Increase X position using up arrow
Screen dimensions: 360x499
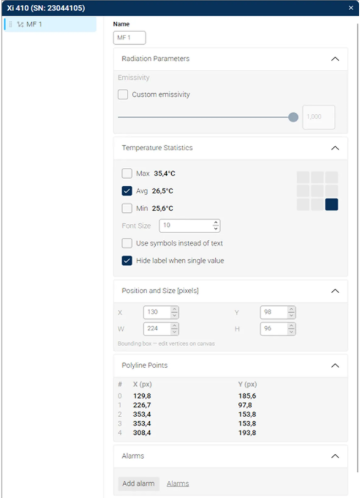[x=174, y=309]
